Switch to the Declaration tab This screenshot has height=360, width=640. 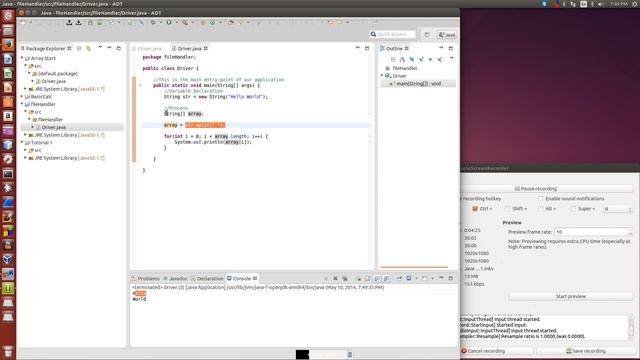[x=207, y=278]
